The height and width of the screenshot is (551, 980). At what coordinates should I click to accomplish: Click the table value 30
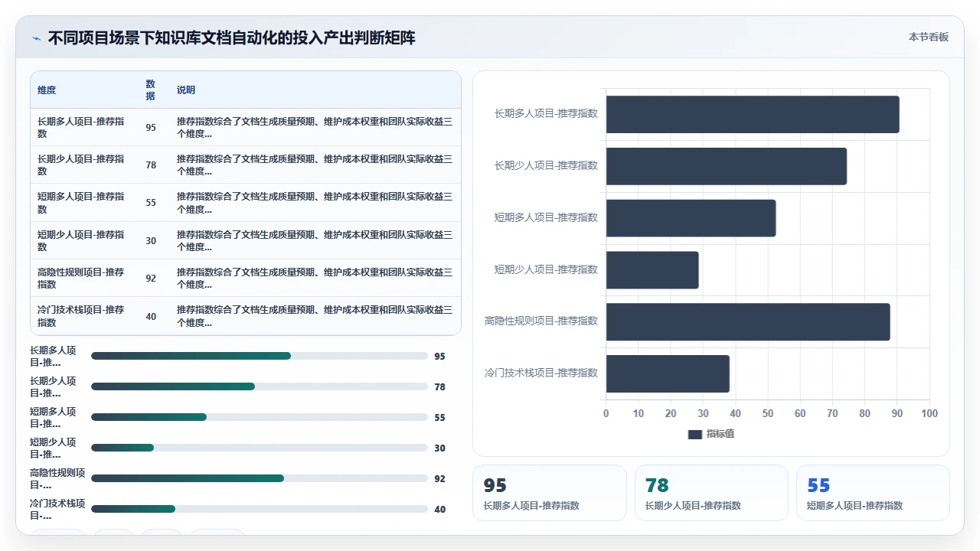[x=151, y=240]
